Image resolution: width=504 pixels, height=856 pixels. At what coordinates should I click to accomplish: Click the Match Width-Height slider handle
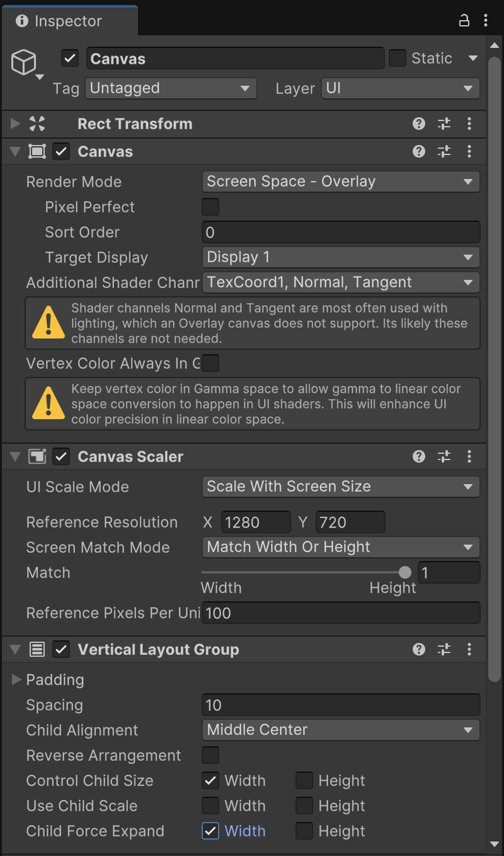pos(405,572)
